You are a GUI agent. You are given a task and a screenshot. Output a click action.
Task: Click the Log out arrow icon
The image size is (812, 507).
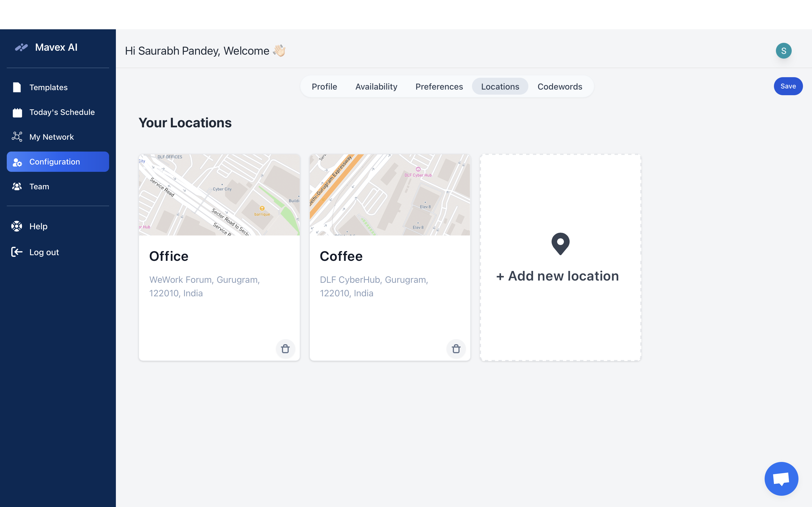(17, 252)
